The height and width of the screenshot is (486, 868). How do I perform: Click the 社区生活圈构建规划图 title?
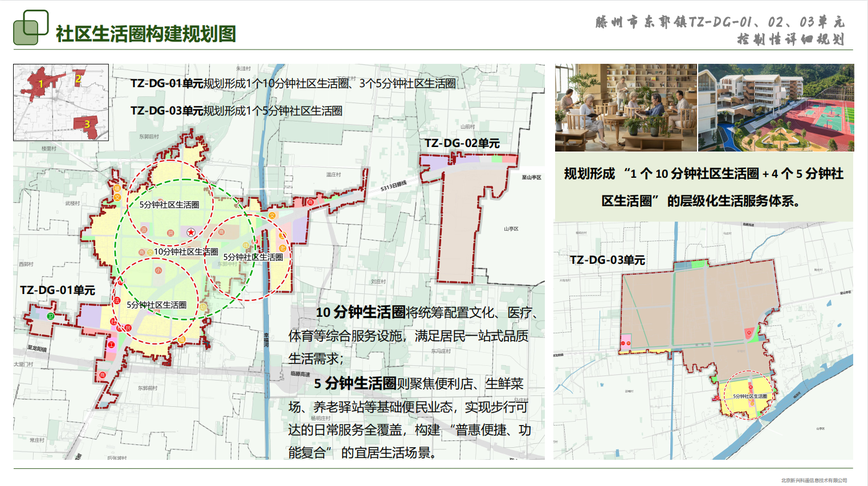(146, 34)
